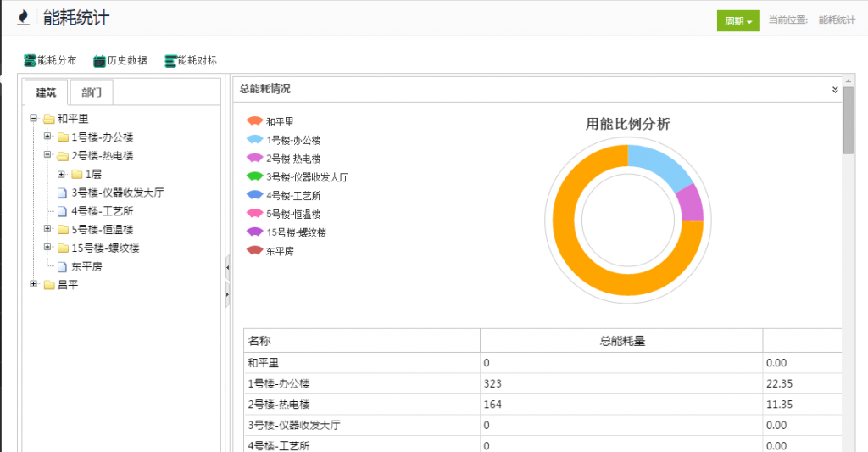
Task: Click folder icon of 1号楼-办公楼
Action: [63, 137]
